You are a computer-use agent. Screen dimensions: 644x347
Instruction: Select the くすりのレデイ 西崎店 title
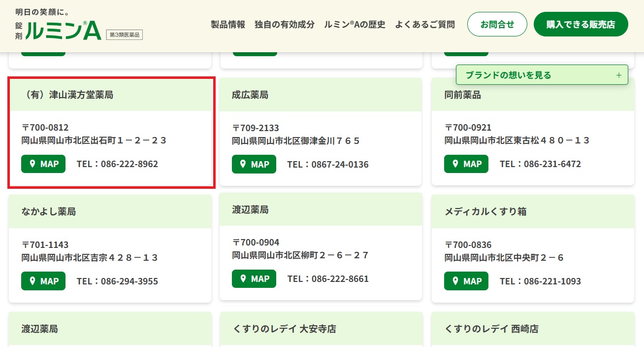491,328
